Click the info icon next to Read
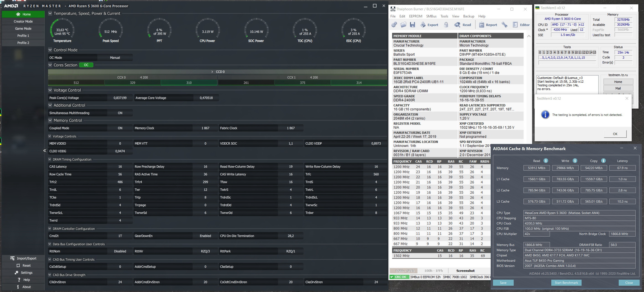This screenshot has height=292, width=644. point(546,161)
